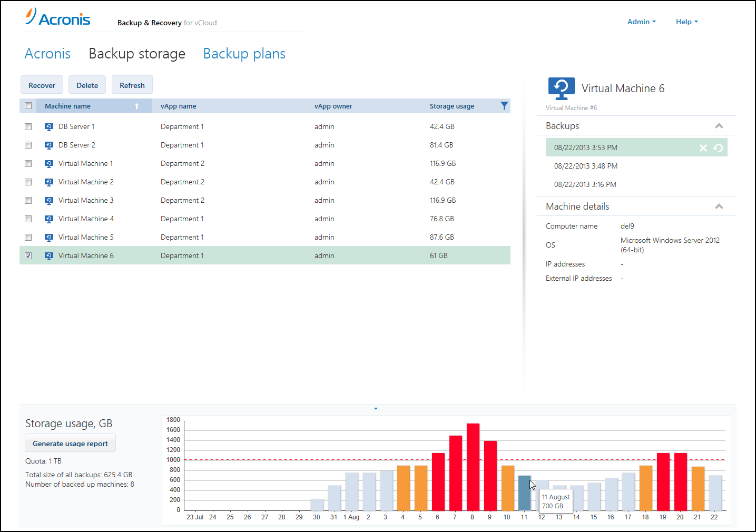
Task: Click the '61 GB' storage value
Action: point(438,255)
